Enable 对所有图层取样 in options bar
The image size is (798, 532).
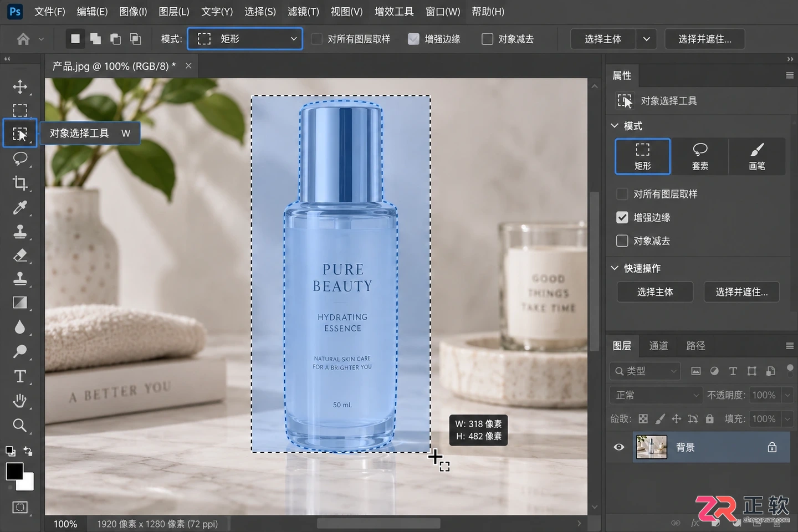(316, 39)
